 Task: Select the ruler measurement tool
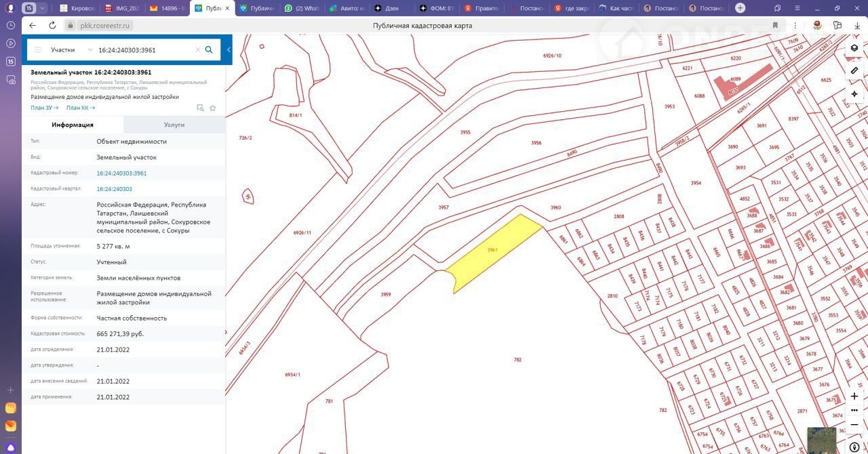(854, 70)
